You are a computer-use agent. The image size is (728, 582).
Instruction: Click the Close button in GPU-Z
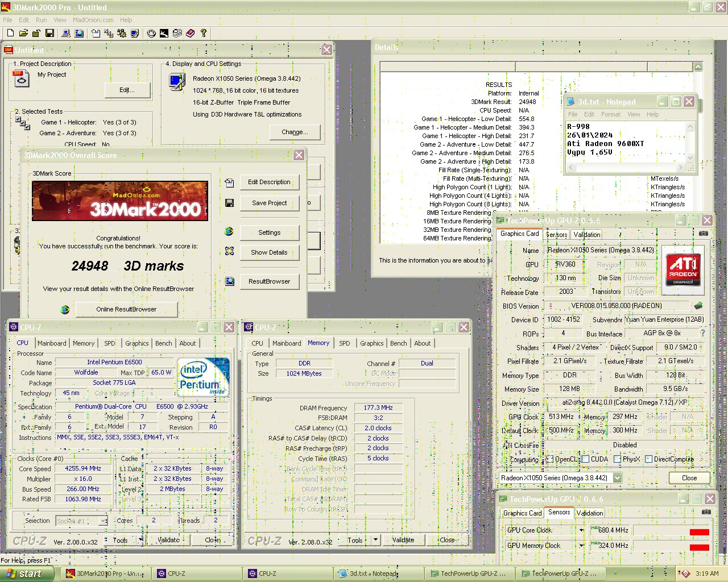689,478
